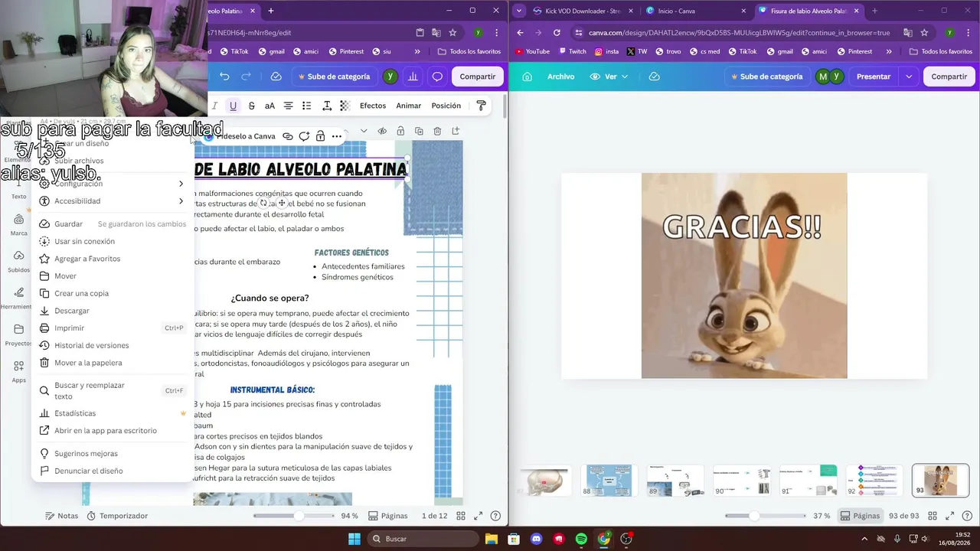Hide the page with the eye icon
This screenshot has width=980, height=551.
point(382,131)
